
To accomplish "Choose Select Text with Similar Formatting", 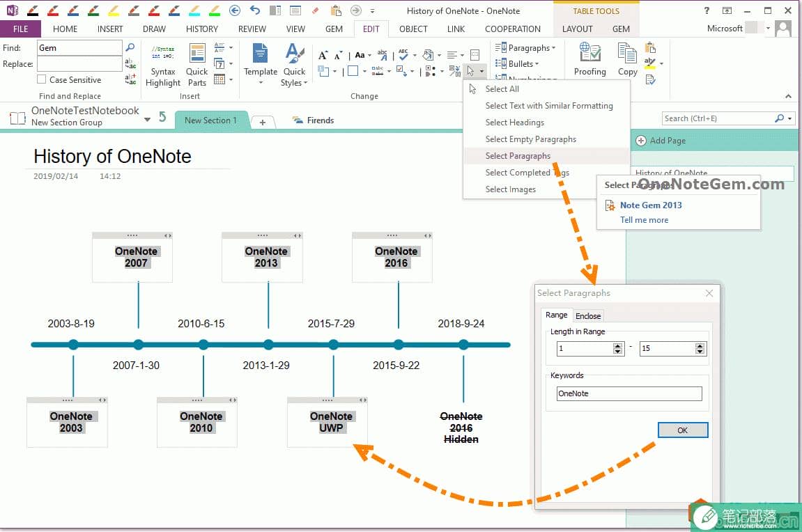I will pyautogui.click(x=546, y=105).
